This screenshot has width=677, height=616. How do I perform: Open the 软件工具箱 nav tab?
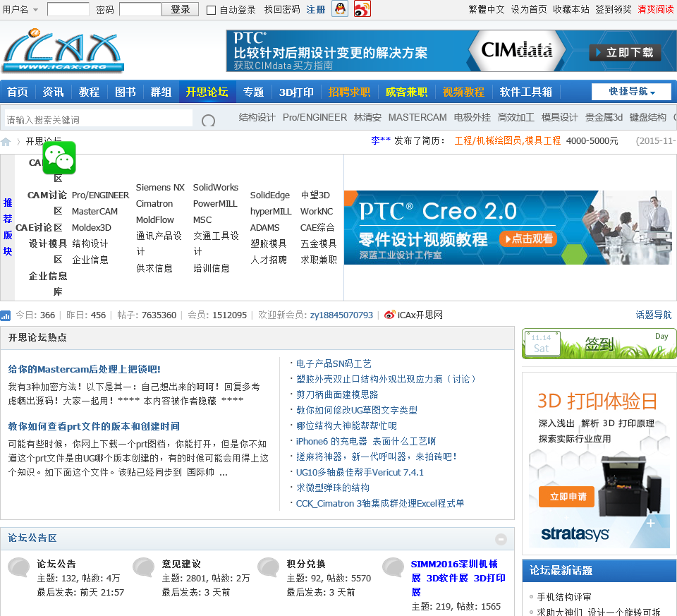point(526,92)
